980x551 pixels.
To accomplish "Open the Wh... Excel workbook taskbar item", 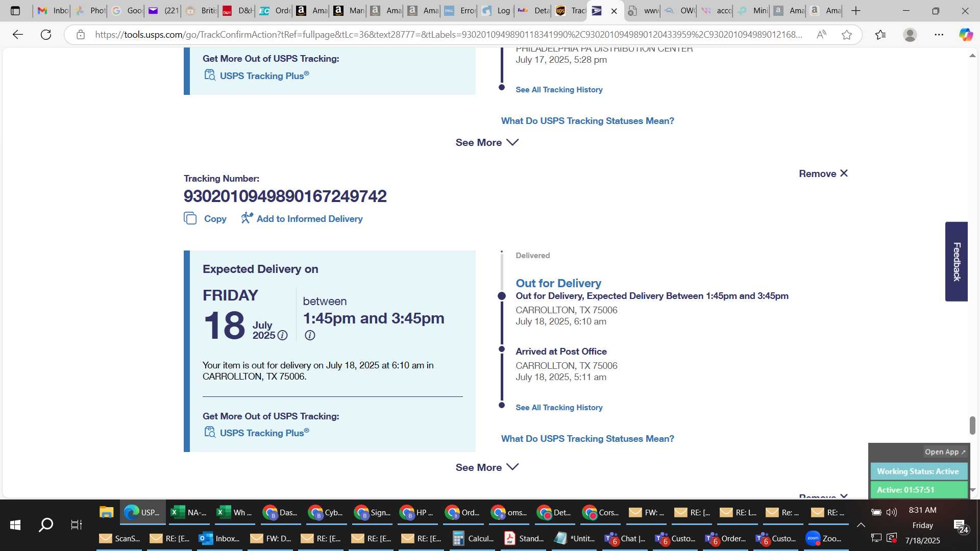I will click(234, 512).
